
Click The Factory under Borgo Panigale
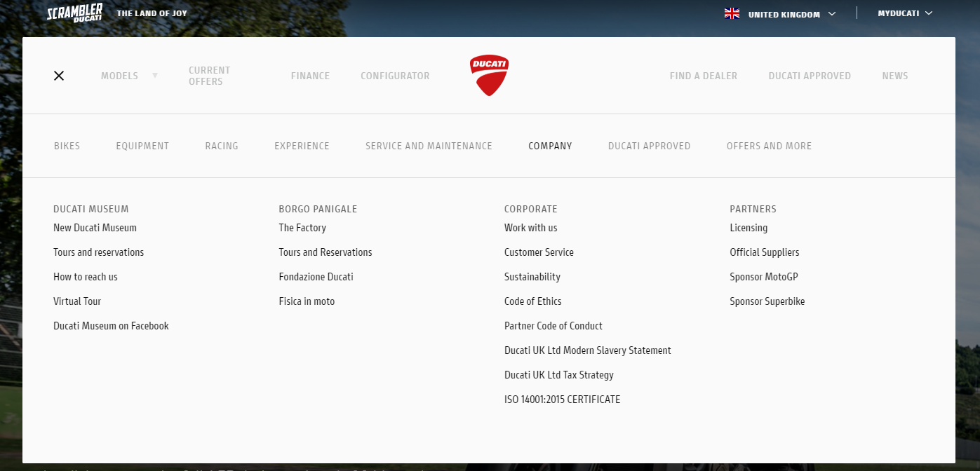(302, 228)
